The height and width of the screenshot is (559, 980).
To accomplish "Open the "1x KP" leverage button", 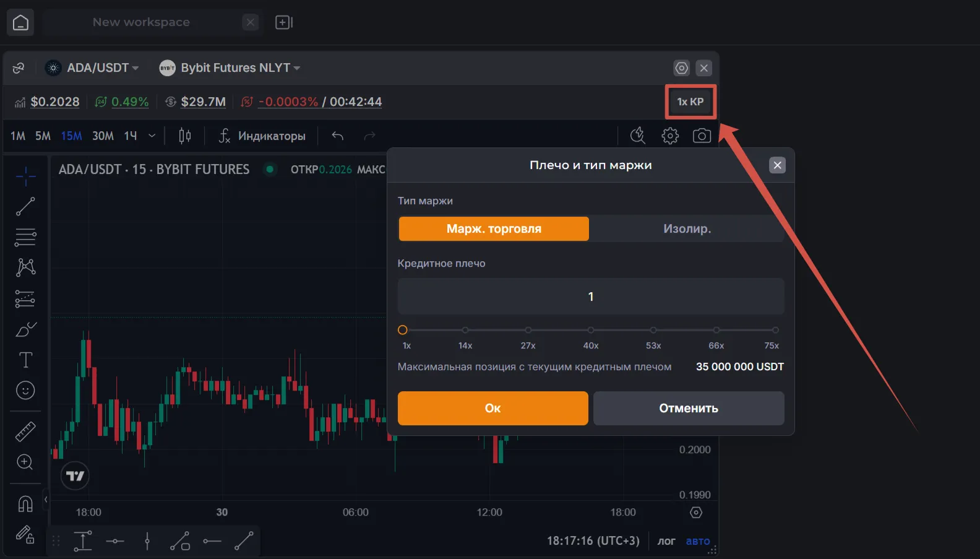I will [x=690, y=102].
